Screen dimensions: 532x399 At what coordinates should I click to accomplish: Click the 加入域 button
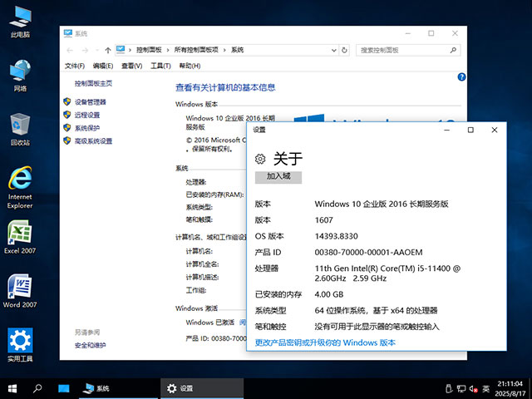click(278, 177)
